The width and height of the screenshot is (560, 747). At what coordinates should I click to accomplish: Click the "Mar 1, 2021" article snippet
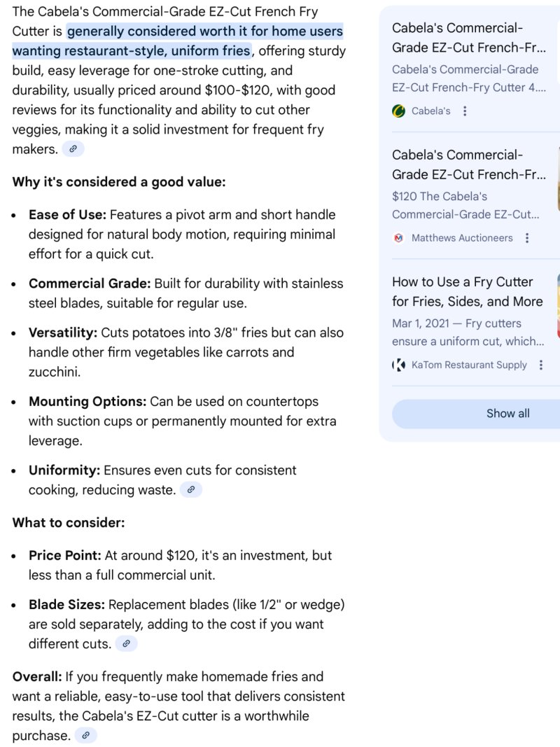[x=466, y=333]
